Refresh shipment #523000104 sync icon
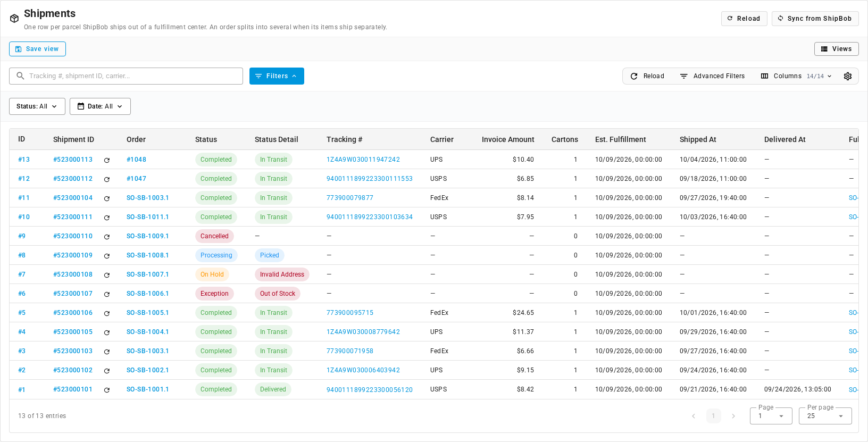Screen dimensions: 868x442 click(106, 198)
